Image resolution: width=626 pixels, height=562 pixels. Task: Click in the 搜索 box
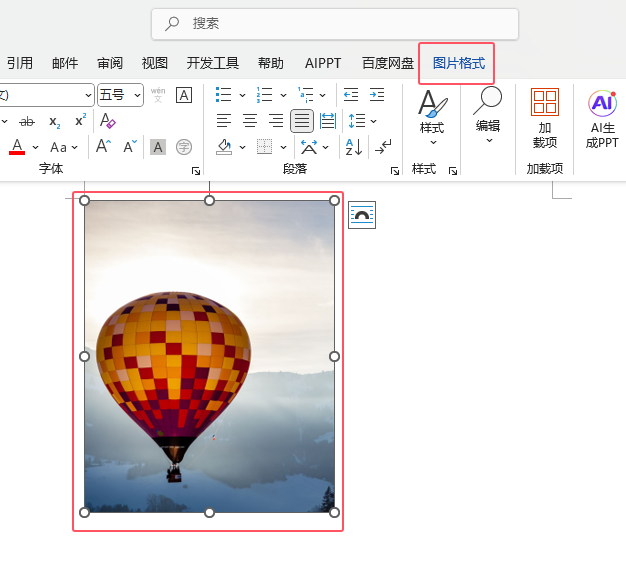[x=335, y=24]
